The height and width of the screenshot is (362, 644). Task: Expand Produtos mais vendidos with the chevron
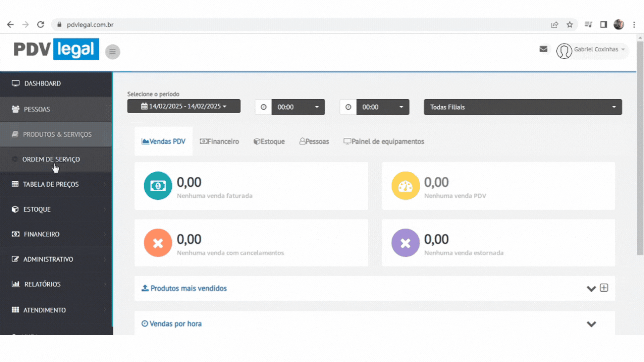point(591,288)
